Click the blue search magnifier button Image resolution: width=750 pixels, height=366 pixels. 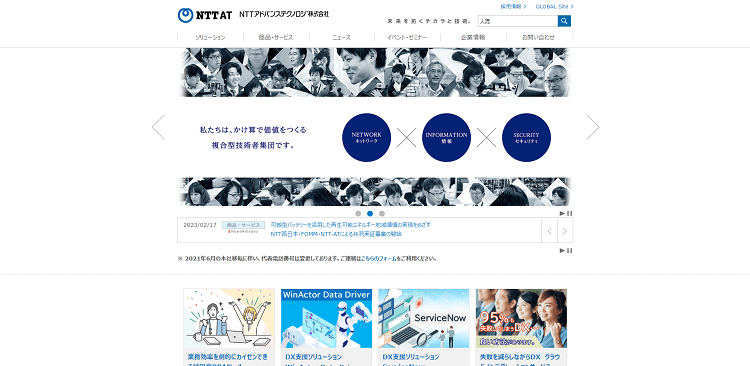click(564, 21)
